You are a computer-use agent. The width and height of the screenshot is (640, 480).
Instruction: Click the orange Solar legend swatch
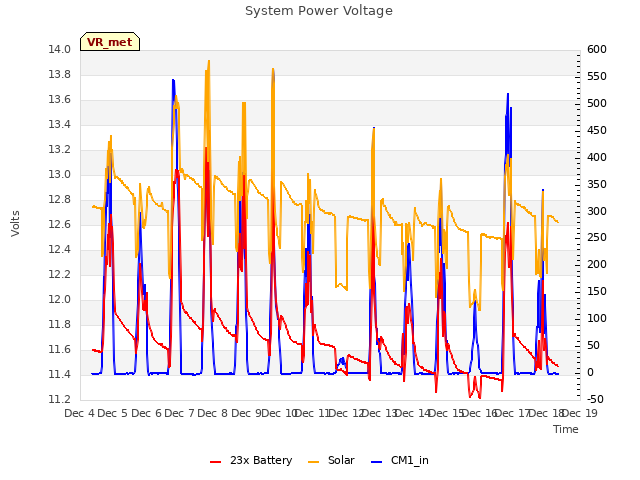[x=313, y=462]
